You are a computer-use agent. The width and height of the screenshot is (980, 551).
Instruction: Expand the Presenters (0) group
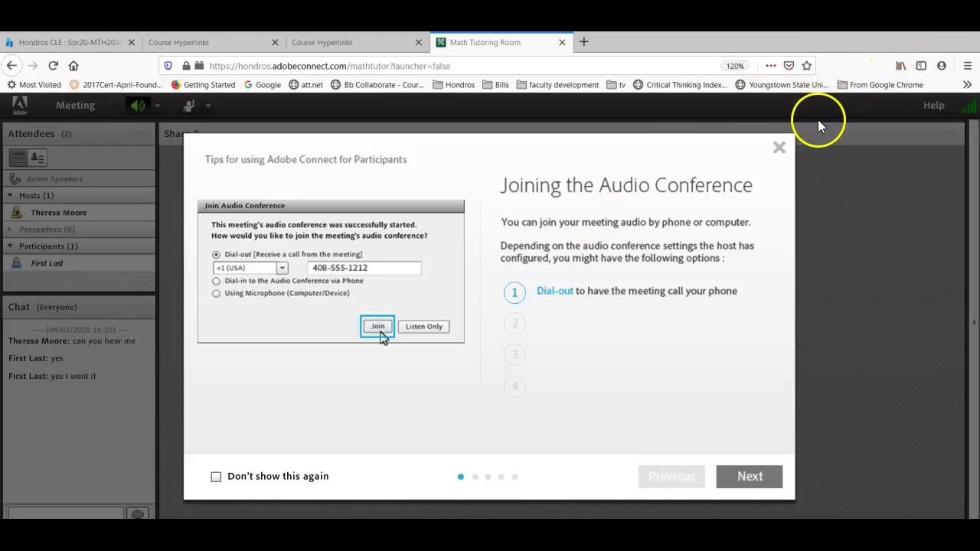point(10,230)
